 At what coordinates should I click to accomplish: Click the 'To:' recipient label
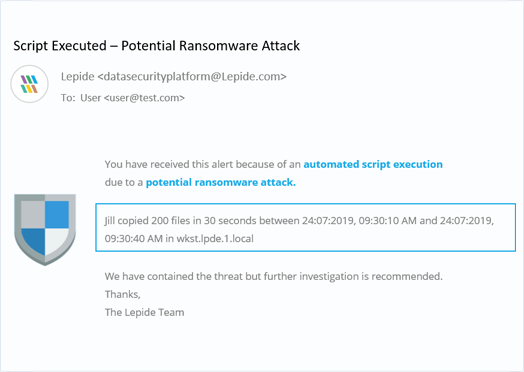pos(68,98)
